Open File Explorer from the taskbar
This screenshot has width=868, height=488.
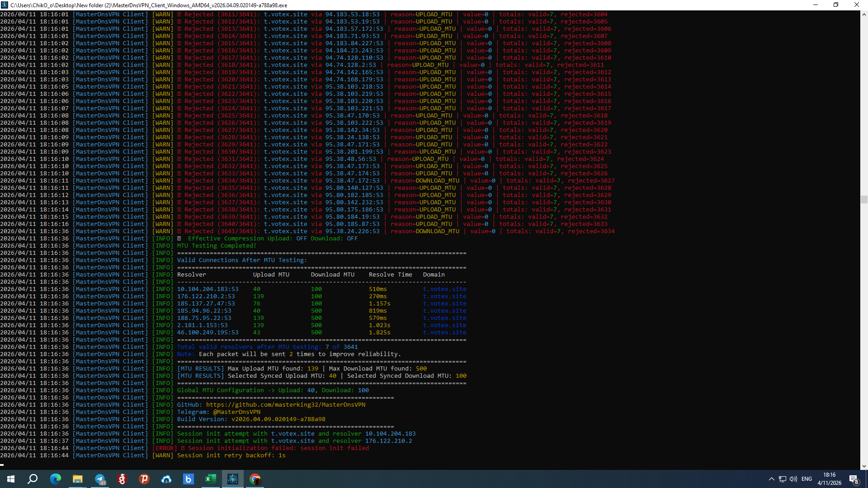78,479
